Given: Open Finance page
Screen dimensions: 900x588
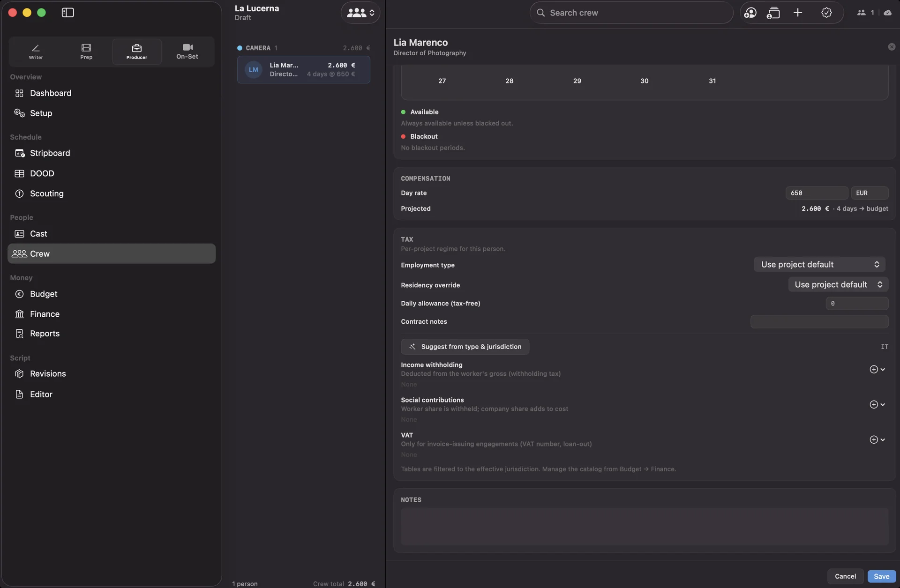Looking at the screenshot, I should click(x=112, y=314).
